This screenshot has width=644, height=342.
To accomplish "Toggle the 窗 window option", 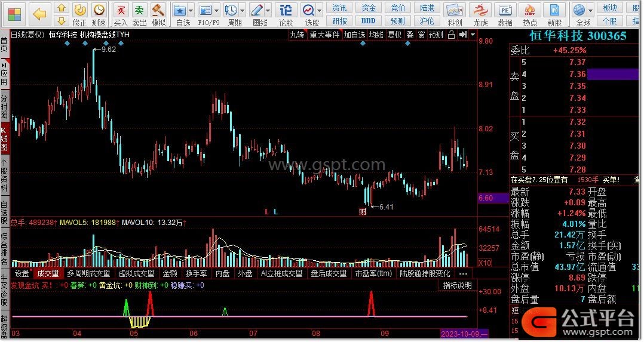I will pyautogui.click(x=421, y=35).
